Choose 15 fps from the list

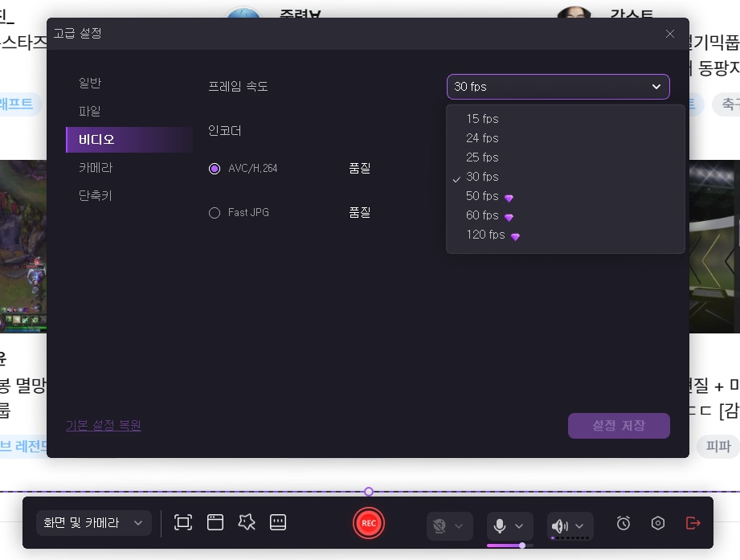tap(565, 119)
